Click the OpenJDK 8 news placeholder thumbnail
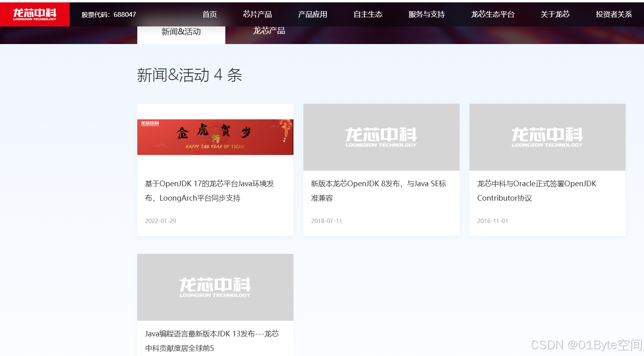 tap(381, 137)
